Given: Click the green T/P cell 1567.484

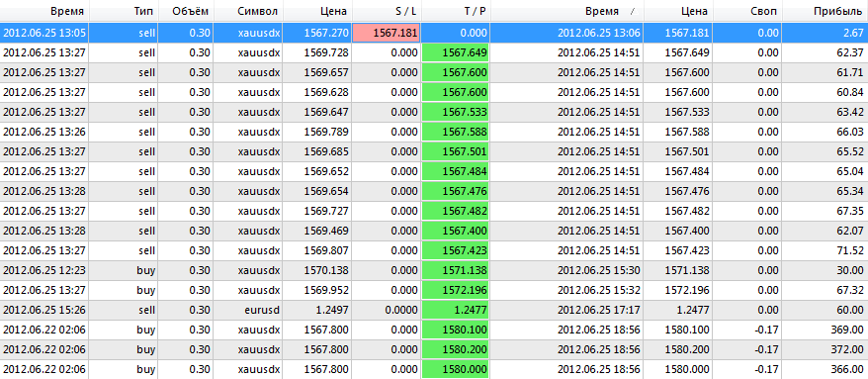Looking at the screenshot, I should [455, 172].
